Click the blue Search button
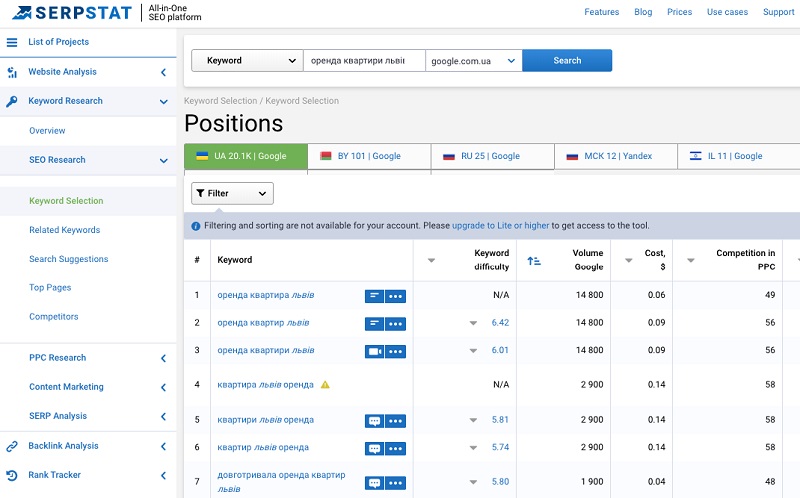Viewport: 800px width, 498px height. 567,61
